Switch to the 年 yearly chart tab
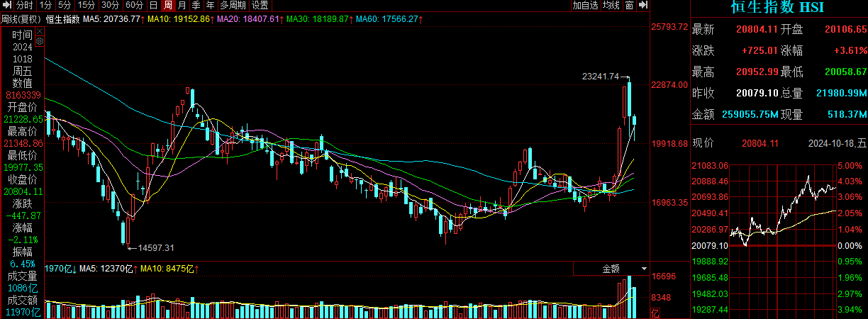The width and height of the screenshot is (868, 319). (210, 5)
